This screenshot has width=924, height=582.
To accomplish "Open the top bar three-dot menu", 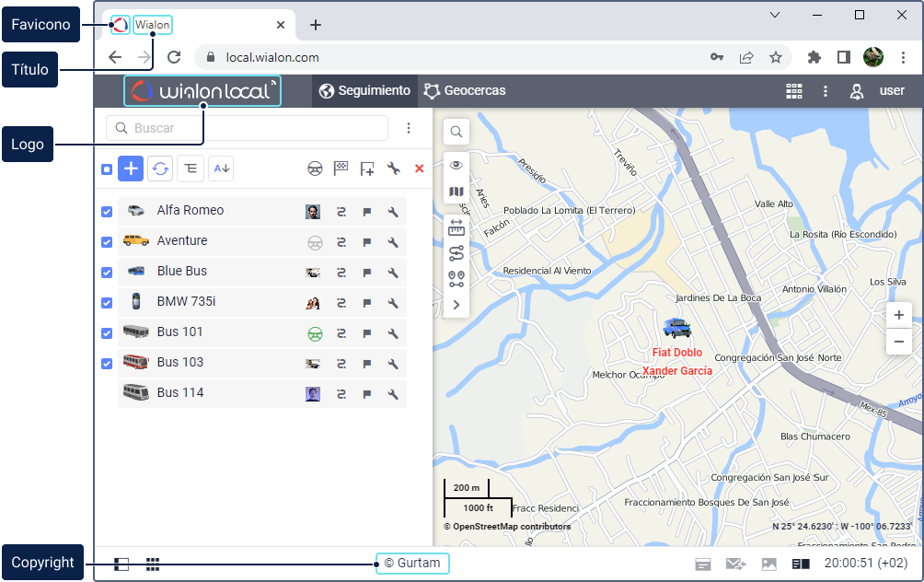I will 825,91.
